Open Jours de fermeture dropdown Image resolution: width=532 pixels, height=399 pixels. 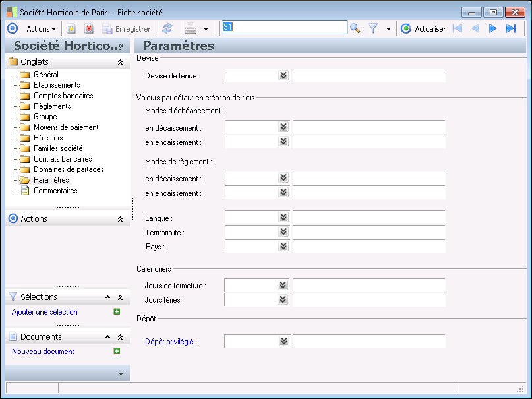click(283, 285)
